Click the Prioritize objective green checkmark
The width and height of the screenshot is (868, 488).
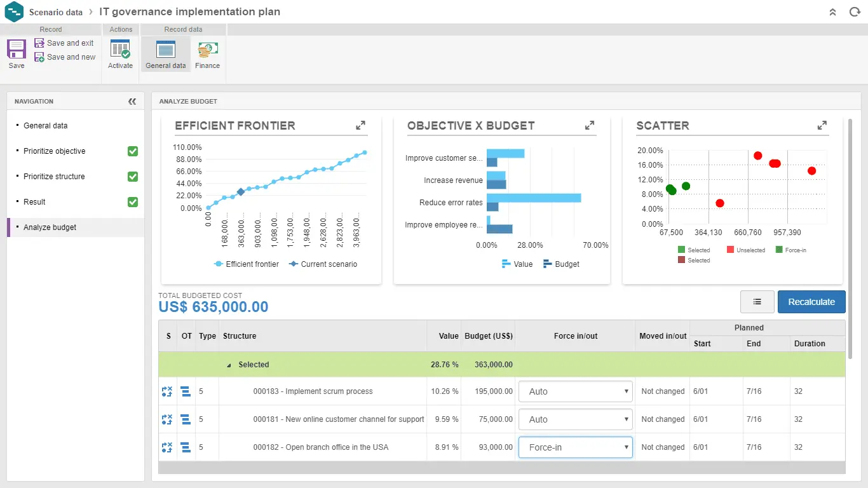tap(133, 151)
